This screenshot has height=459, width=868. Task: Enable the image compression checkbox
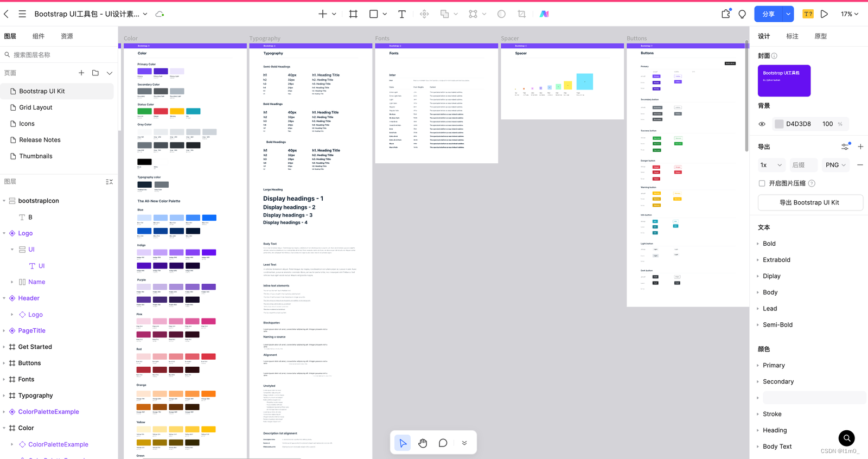click(x=762, y=183)
